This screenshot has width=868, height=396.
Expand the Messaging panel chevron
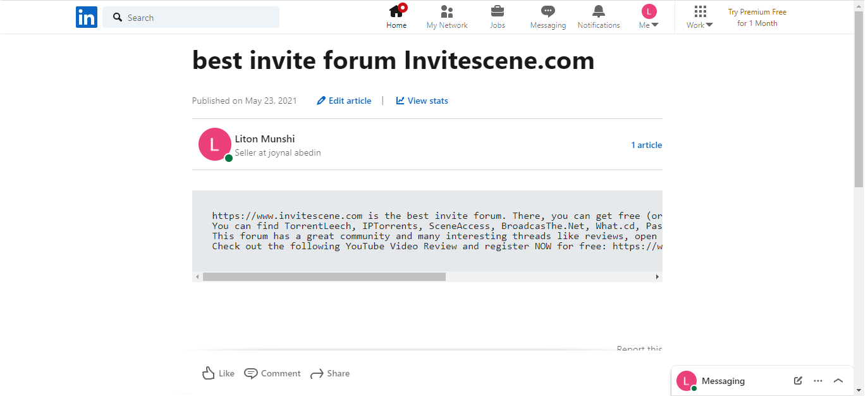[838, 381]
